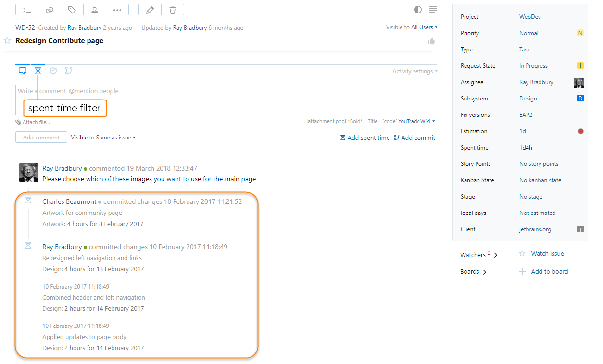Click Client value jetbrains.org
Viewport: 603px width, 364px height.
[x=535, y=229]
